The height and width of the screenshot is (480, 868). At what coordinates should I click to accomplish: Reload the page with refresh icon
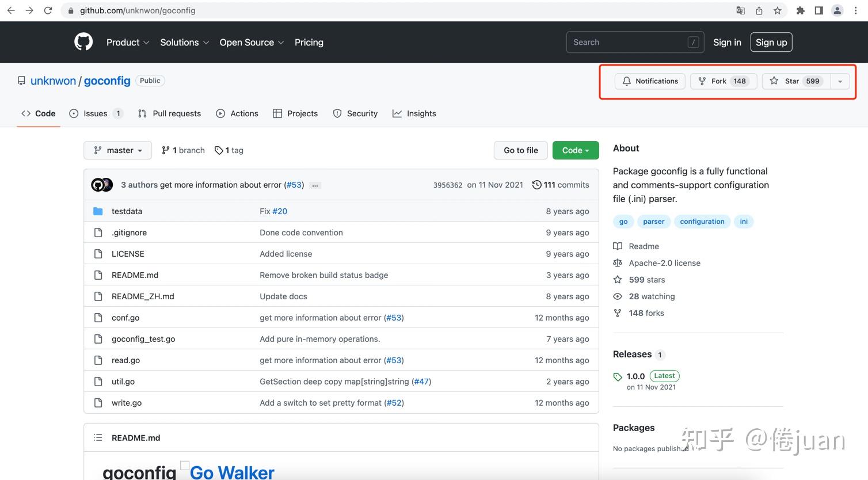(48, 10)
